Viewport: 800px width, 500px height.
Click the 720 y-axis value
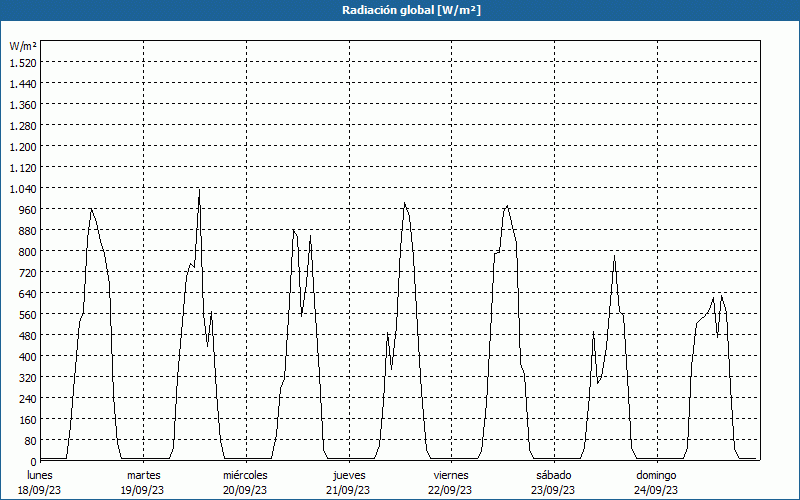[x=28, y=272]
